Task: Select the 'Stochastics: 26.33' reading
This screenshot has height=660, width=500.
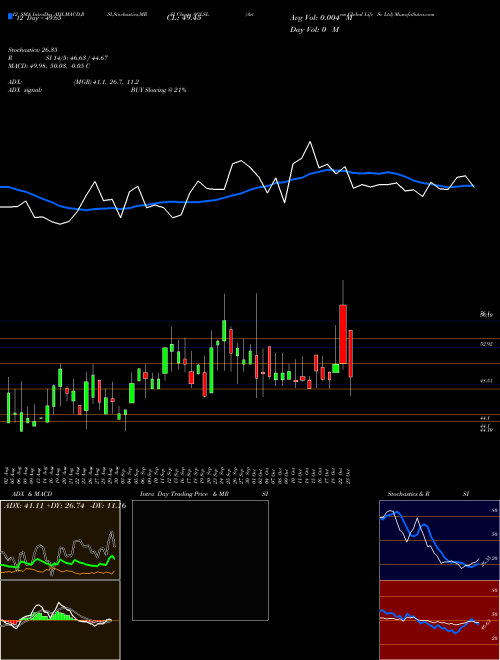Action: [33, 50]
